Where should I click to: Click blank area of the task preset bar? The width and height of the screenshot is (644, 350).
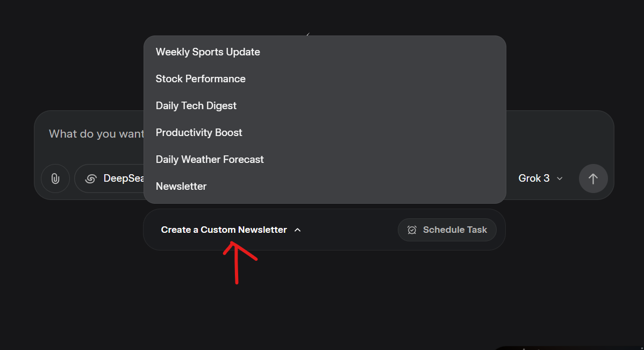click(x=349, y=230)
